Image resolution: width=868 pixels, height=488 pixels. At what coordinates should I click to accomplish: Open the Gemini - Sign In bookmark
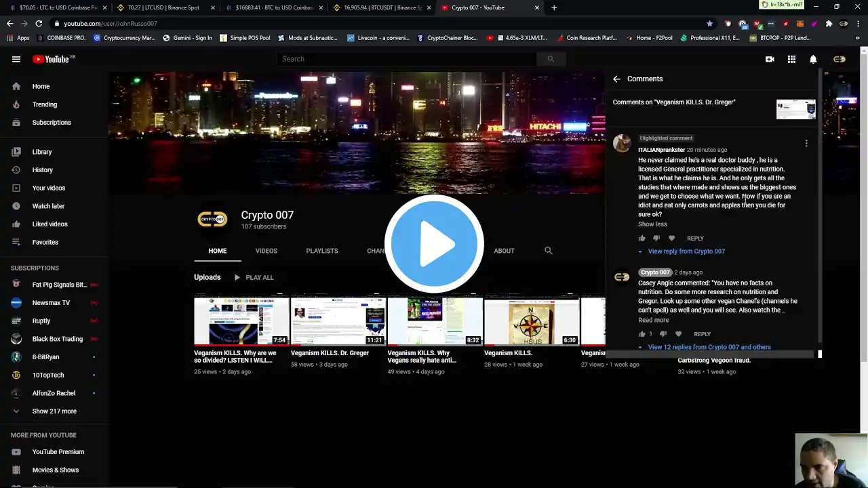[x=187, y=38]
